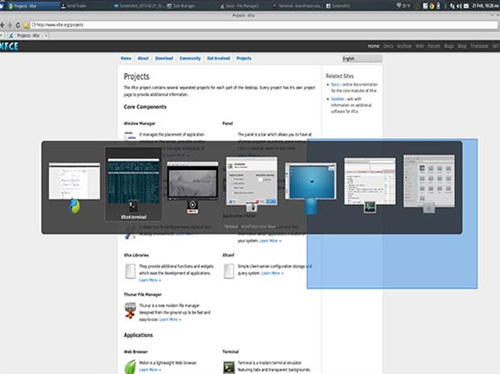Click the home icon beside address bar

pyautogui.click(x=26, y=25)
